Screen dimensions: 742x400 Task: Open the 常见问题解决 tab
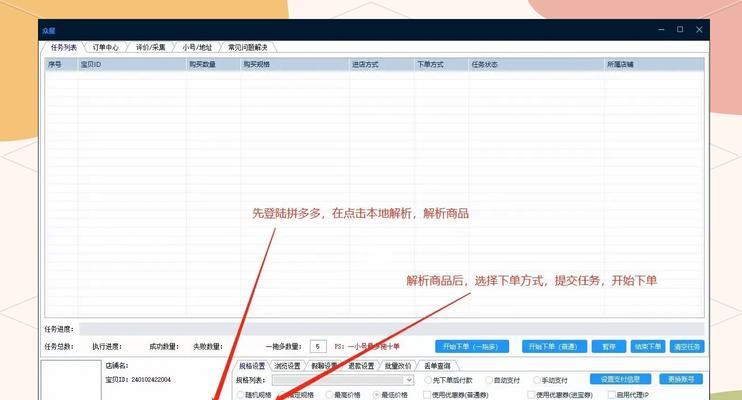247,47
